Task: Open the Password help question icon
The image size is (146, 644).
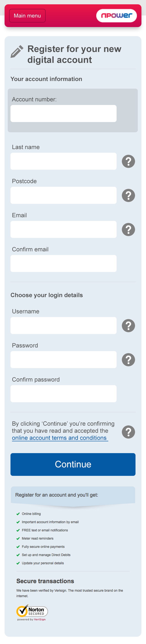Action: click(x=128, y=359)
